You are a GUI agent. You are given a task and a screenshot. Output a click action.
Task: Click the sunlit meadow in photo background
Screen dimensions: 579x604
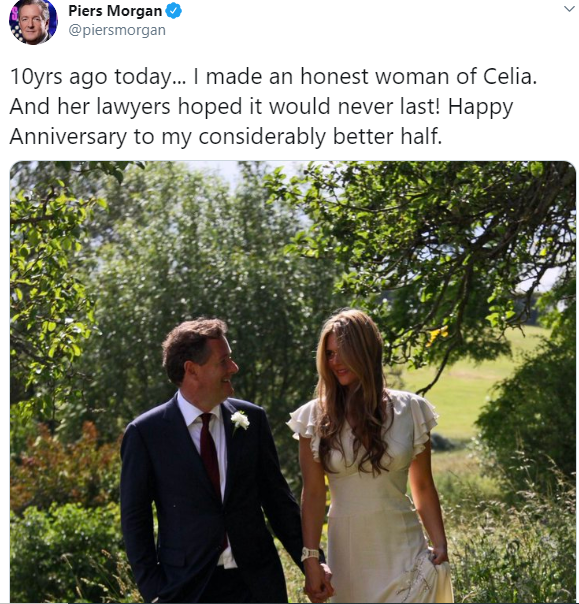tap(468, 385)
